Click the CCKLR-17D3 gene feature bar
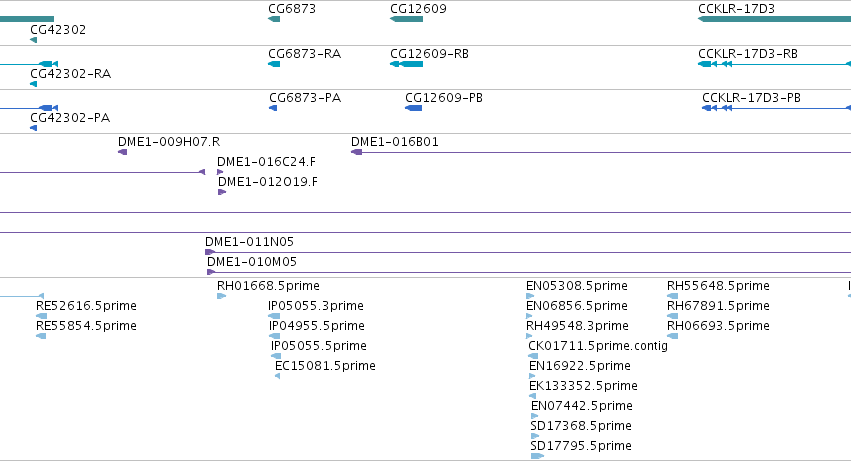Viewport: 851px width, 461px height. [x=774, y=20]
